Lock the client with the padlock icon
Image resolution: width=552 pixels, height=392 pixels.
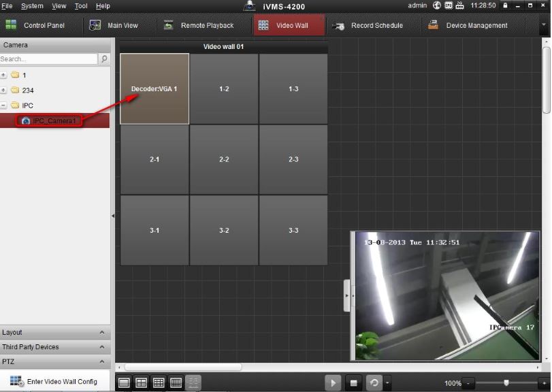[505, 5]
